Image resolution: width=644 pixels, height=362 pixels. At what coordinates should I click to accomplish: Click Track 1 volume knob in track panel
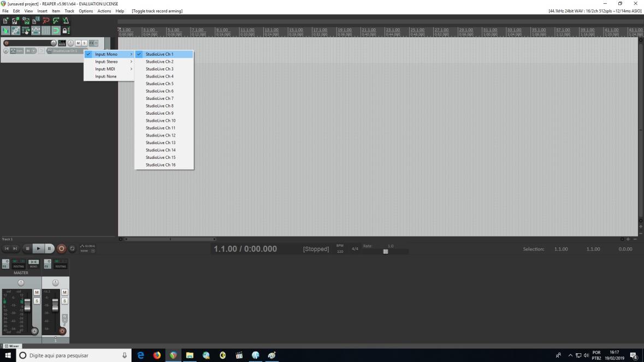(54, 43)
